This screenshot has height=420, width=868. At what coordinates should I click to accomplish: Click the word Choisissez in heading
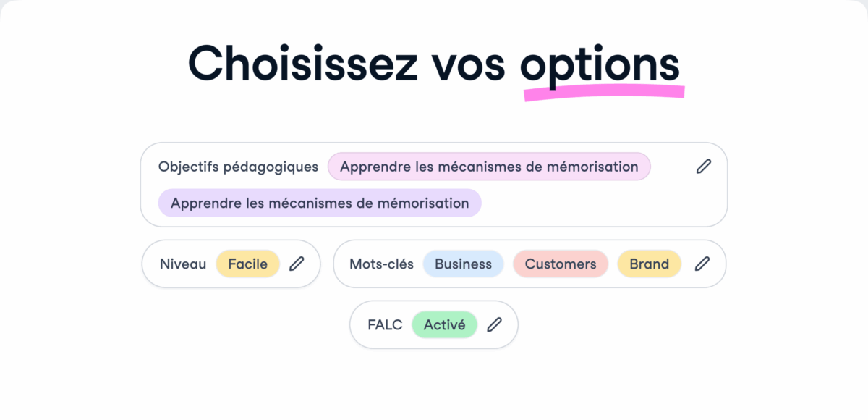coord(303,62)
